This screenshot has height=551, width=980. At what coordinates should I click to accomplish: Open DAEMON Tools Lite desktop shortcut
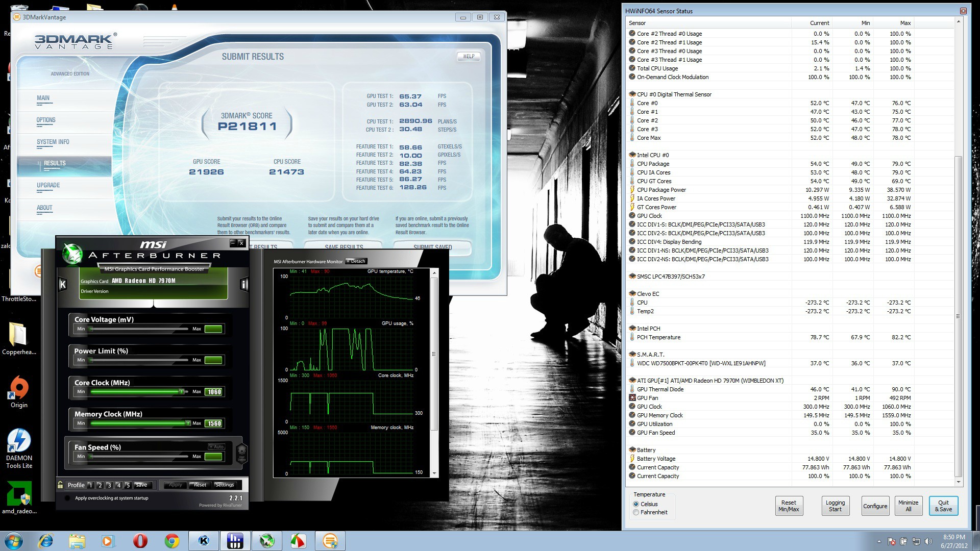(x=19, y=449)
